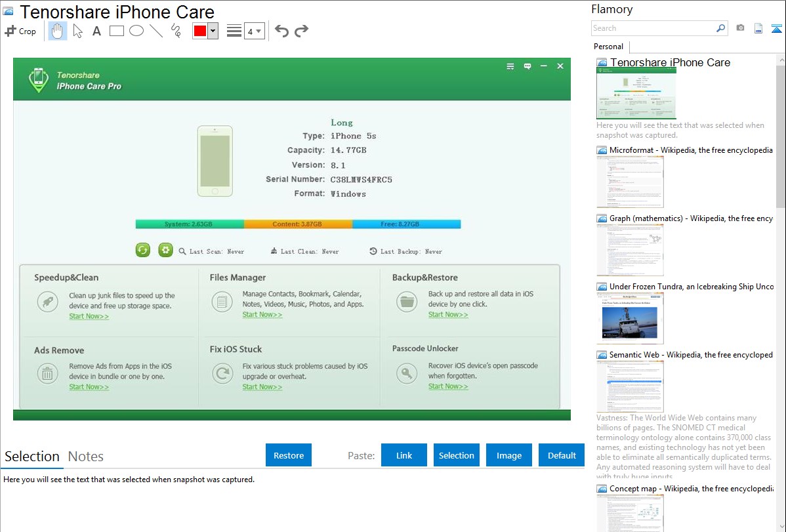Select the freehand scribble tool

(x=176, y=31)
